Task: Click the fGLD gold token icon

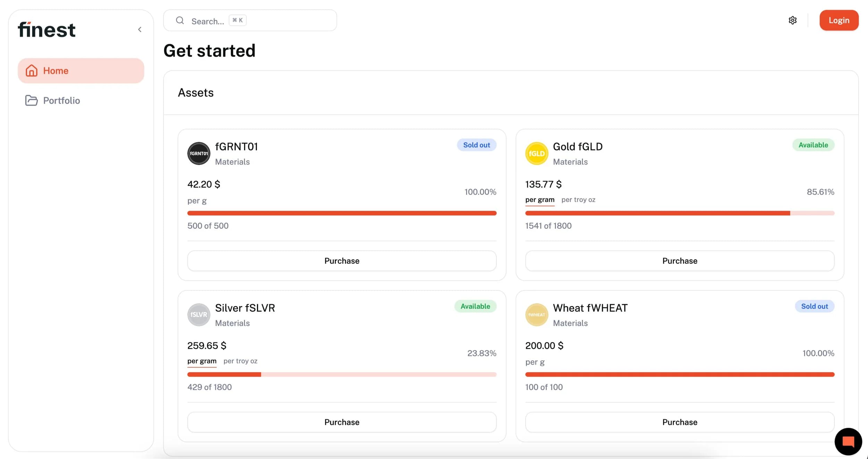Action: [x=536, y=153]
